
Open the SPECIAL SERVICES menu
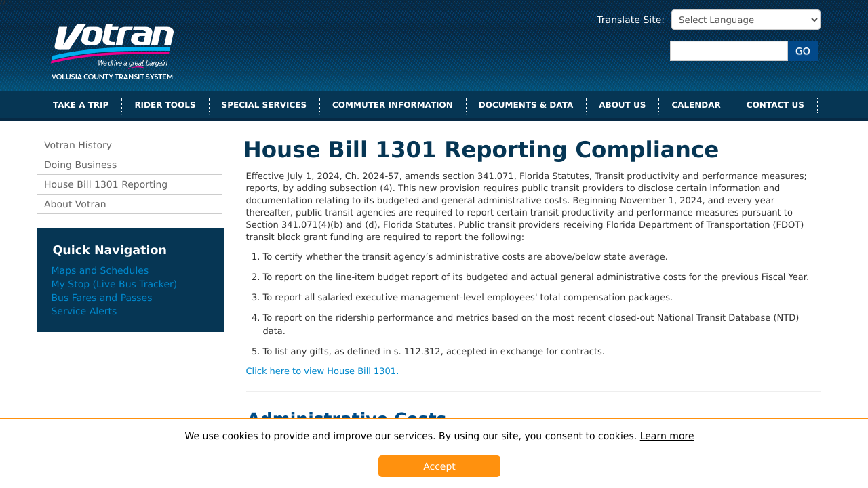pos(264,105)
